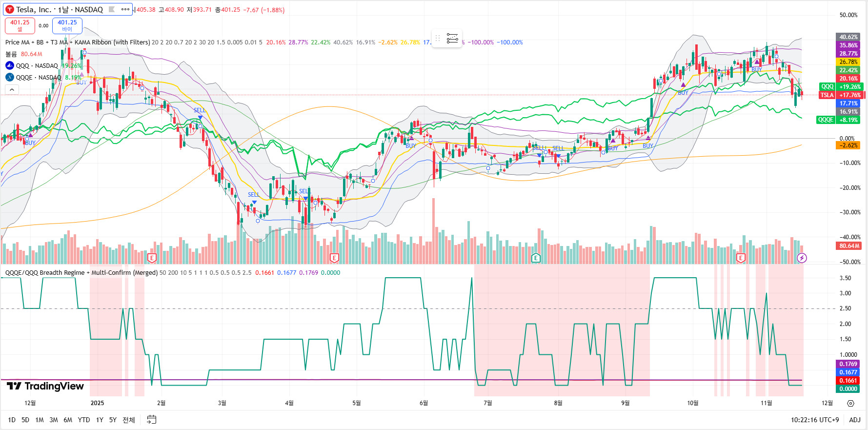Click the BUY signal triangle in December
This screenshot has height=430, width=868.
30,135
